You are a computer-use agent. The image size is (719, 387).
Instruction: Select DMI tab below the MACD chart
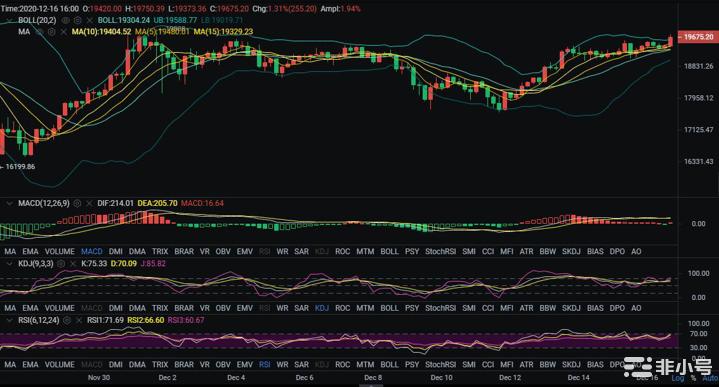coord(116,251)
